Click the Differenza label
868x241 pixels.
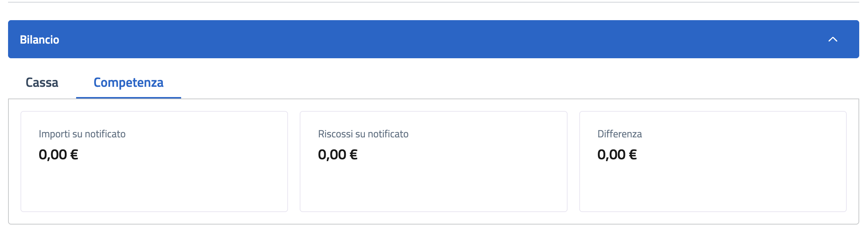[620, 134]
